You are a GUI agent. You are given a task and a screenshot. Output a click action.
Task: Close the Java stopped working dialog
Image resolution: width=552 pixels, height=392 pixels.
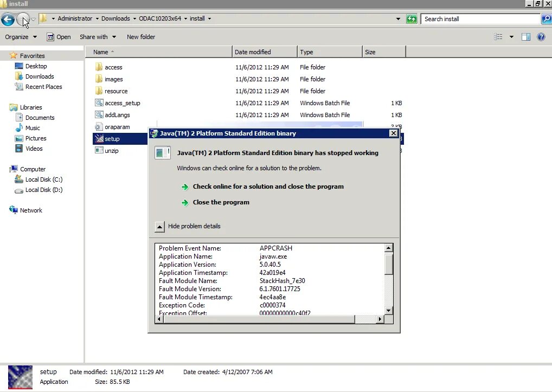394,133
